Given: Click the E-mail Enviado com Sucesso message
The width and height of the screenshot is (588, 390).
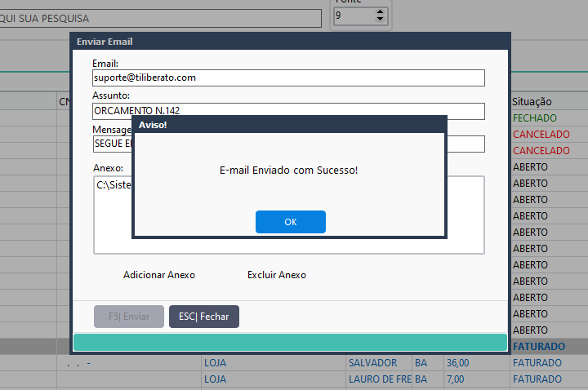Looking at the screenshot, I should click(289, 170).
